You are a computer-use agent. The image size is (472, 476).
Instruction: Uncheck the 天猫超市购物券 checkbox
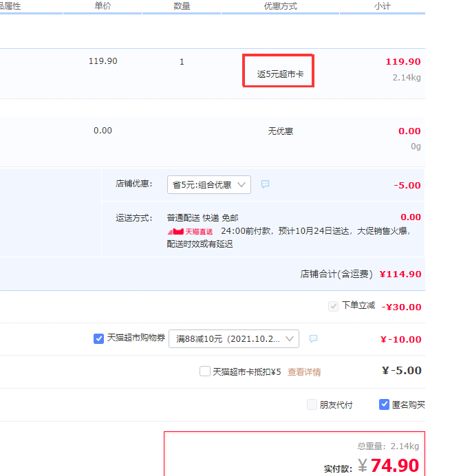pyautogui.click(x=98, y=338)
